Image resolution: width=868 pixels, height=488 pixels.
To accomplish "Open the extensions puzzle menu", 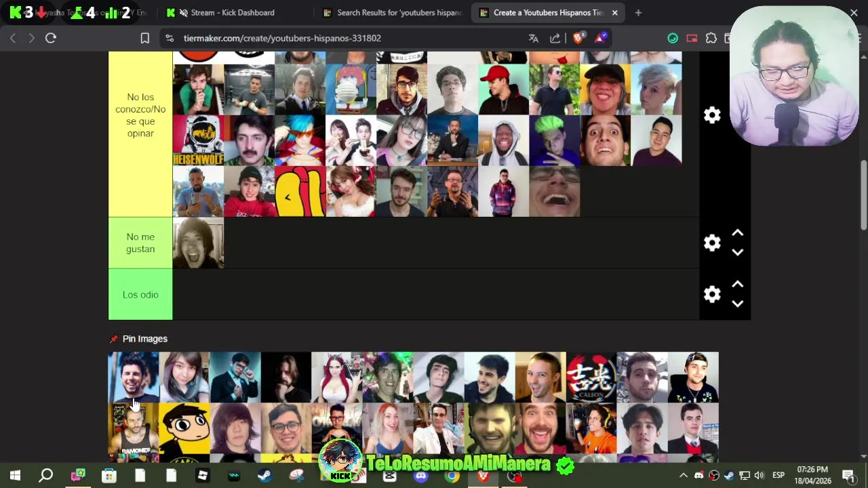I will point(711,39).
